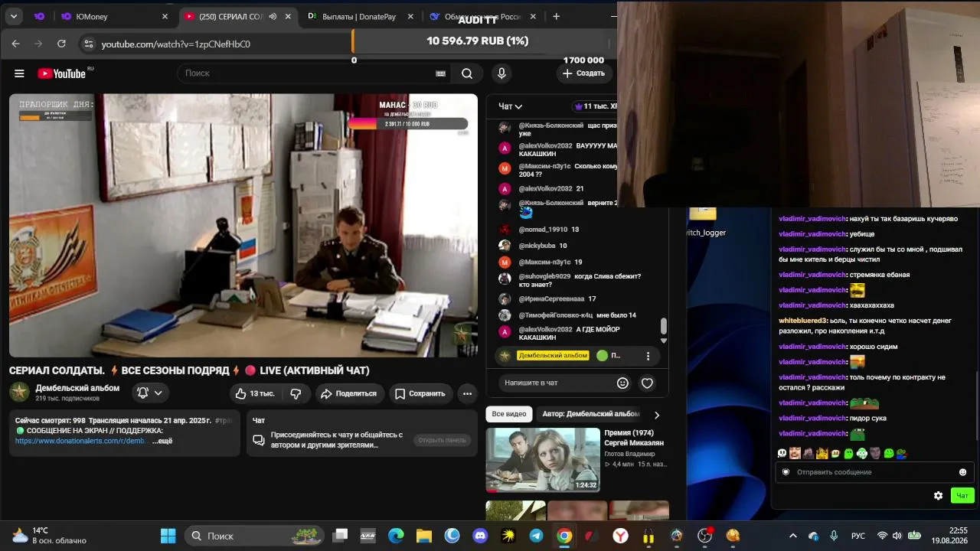Open the emote picker in stream chat
The width and height of the screenshot is (980, 551).
coord(963,472)
